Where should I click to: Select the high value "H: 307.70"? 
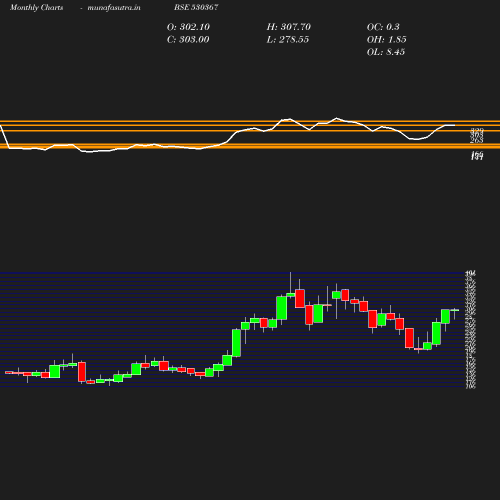(x=289, y=27)
